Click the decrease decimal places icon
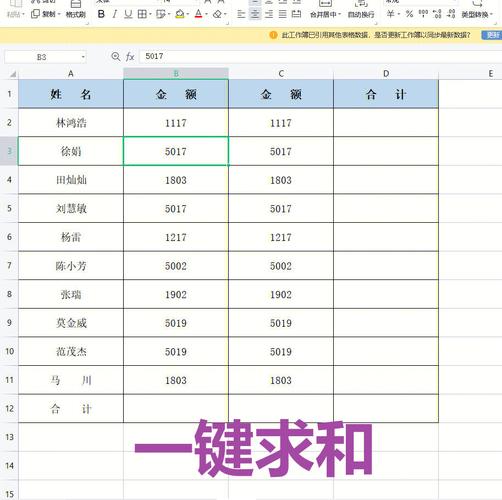Viewport: 502px width, 500px height. click(451, 14)
